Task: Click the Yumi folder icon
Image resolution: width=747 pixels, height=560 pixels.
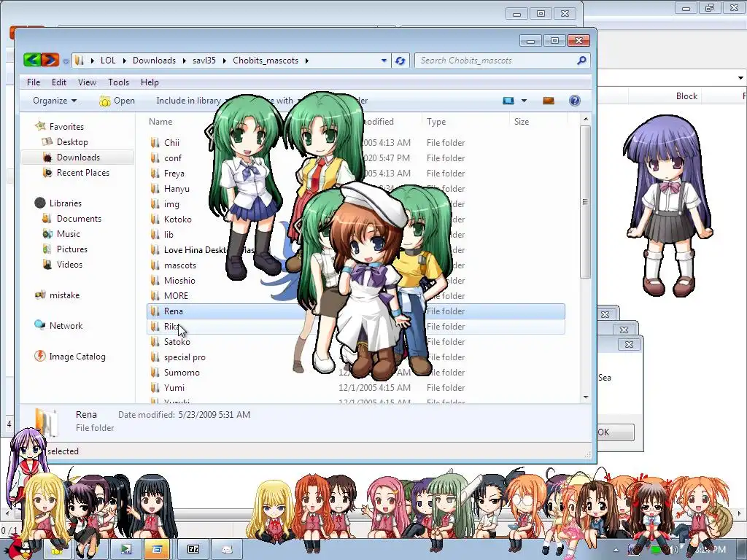Action: point(155,388)
